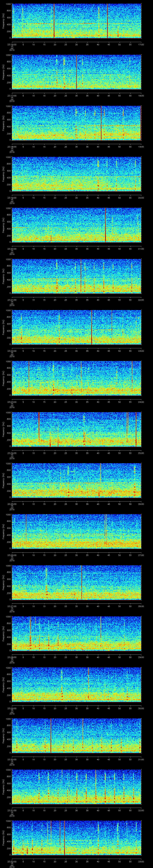Click the 32:00 end time label

(141, 810)
